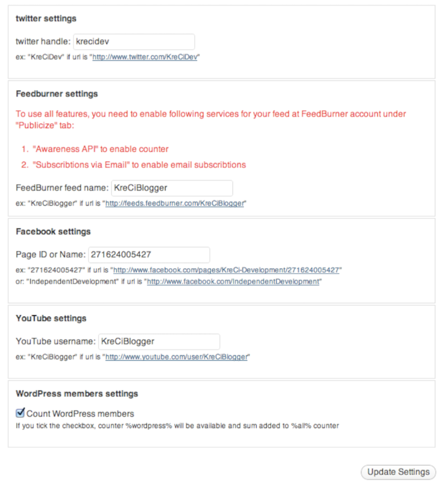Click the YouTube username input field
The height and width of the screenshot is (492, 448).
click(x=159, y=342)
